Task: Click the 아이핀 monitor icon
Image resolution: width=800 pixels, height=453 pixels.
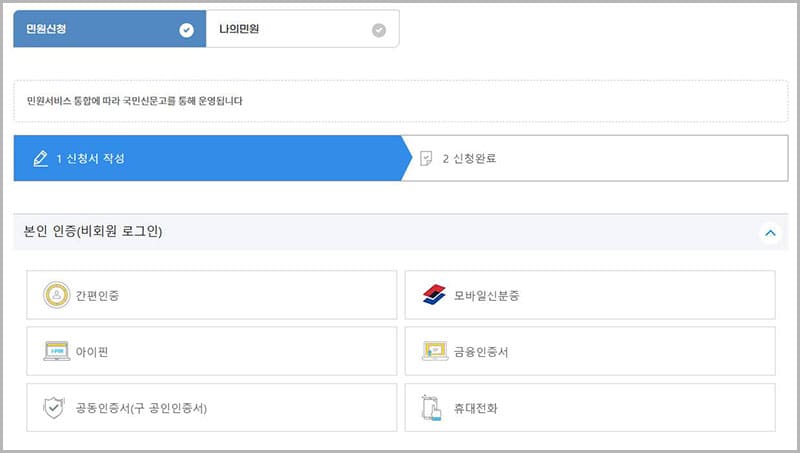Action: (57, 351)
